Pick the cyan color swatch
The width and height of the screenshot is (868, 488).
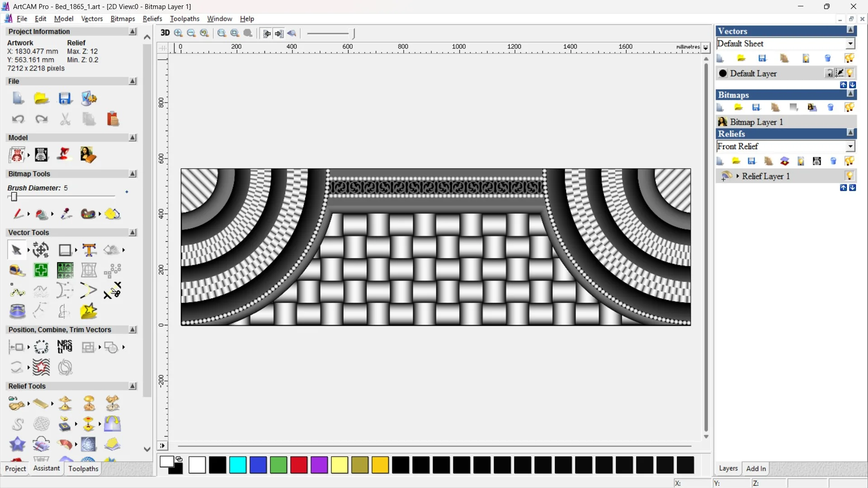pos(238,465)
